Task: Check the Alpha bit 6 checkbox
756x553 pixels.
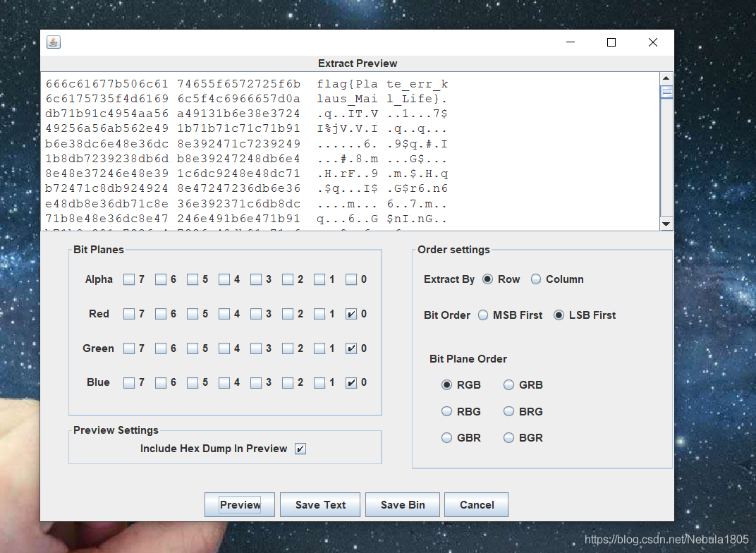Action: [161, 279]
